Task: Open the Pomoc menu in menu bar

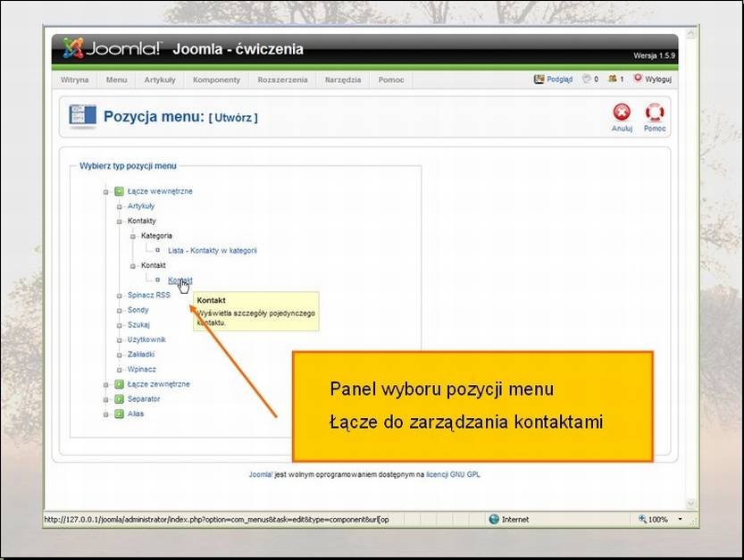Action: click(391, 79)
